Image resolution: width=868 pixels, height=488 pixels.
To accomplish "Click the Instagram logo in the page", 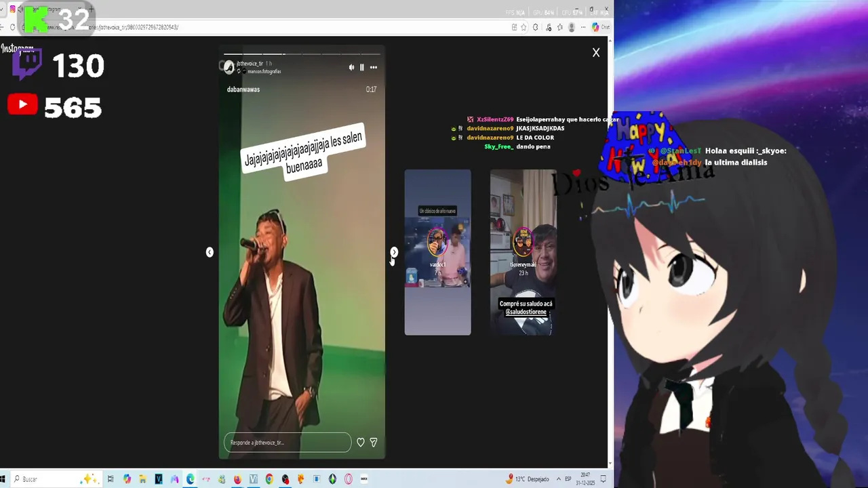I will click(17, 49).
